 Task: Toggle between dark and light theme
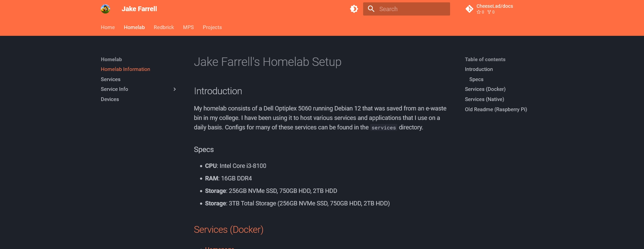(354, 9)
